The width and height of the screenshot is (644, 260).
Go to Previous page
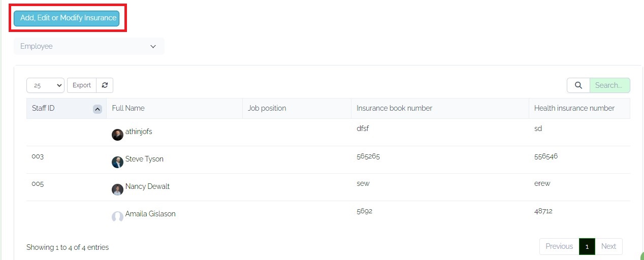pos(559,246)
